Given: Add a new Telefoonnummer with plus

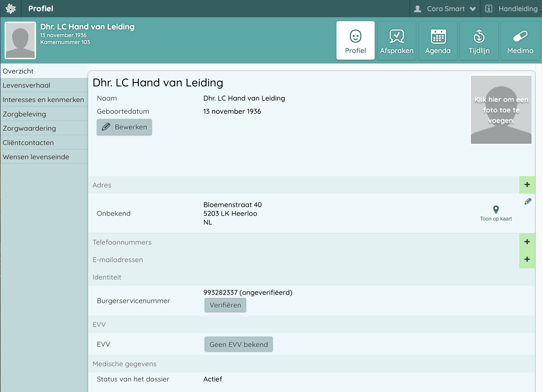Looking at the screenshot, I should pyautogui.click(x=527, y=242).
